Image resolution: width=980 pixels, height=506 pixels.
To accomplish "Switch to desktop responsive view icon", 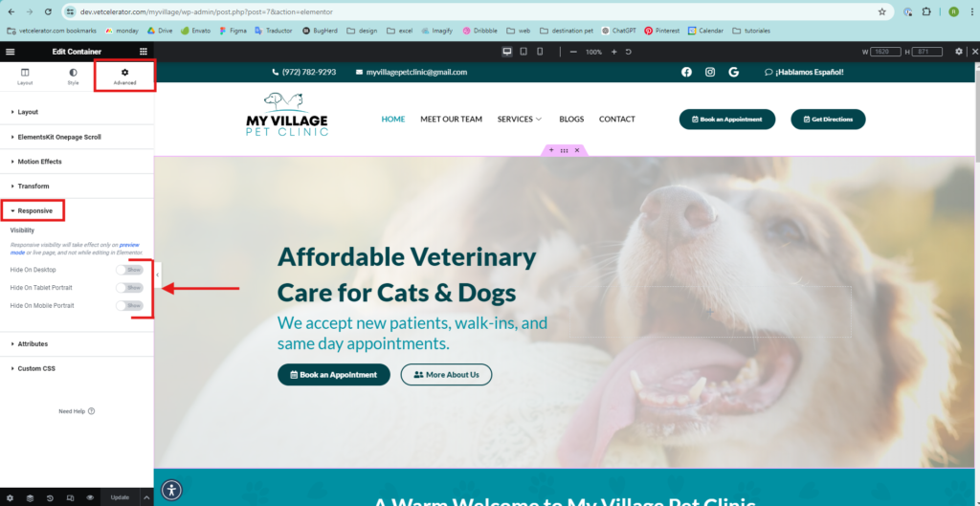I will pyautogui.click(x=507, y=52).
